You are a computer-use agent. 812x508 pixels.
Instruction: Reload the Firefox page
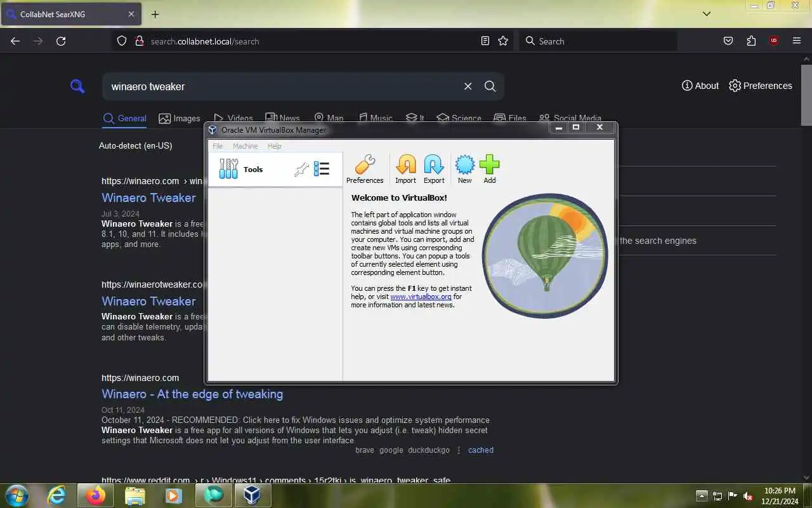point(61,41)
